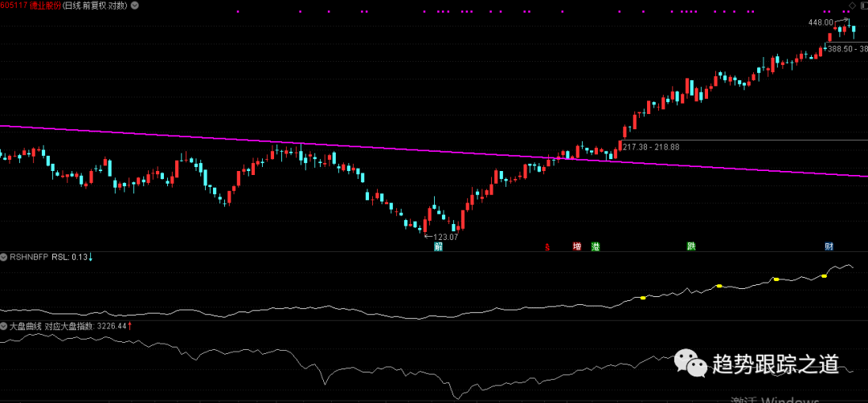Viewport: 868px width, 403px height.
Task: Click the first yellow marker on RSL line
Action: tap(643, 298)
